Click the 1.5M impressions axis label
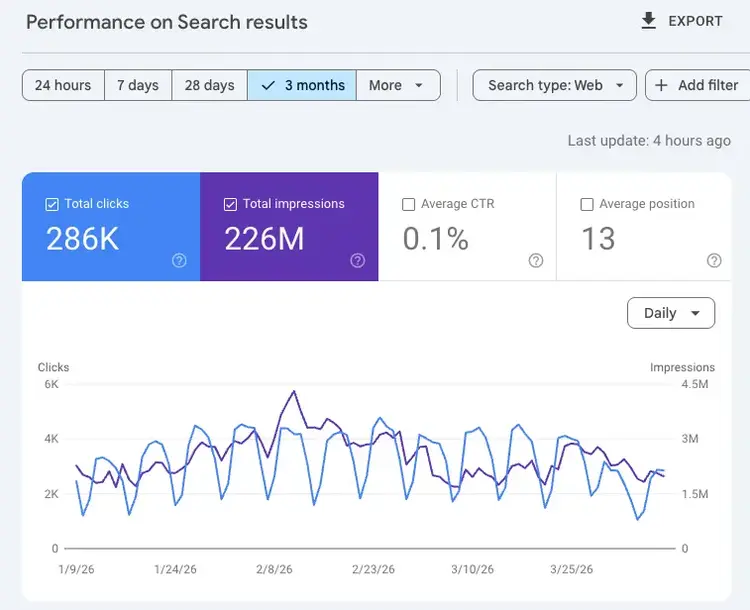 click(695, 494)
